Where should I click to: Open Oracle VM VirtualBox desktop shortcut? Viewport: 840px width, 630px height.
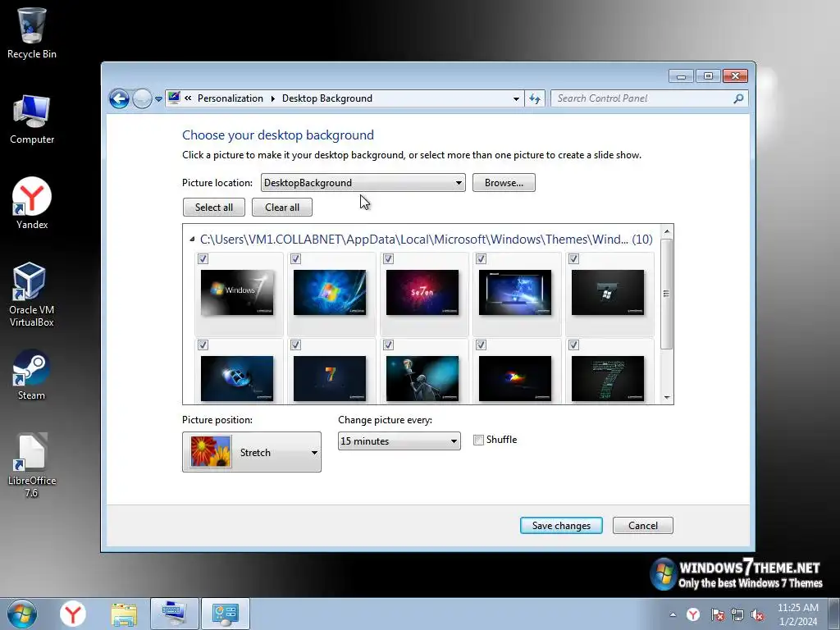tap(32, 294)
